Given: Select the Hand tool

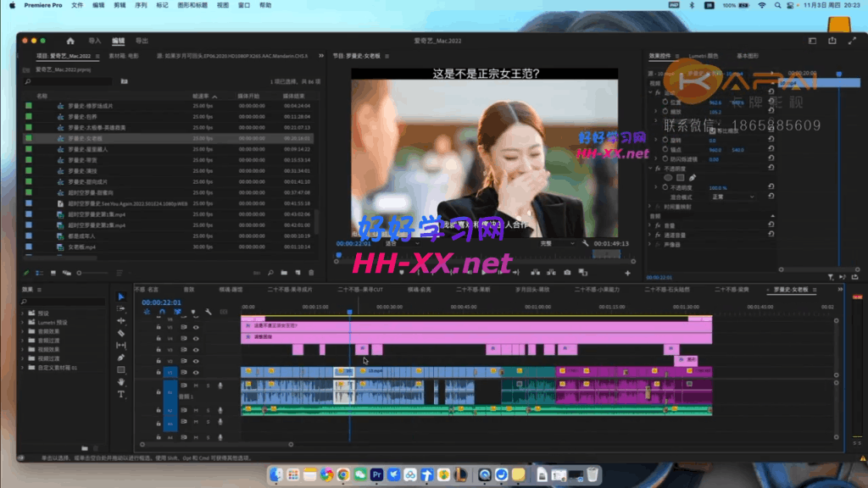Looking at the screenshot, I should (121, 382).
